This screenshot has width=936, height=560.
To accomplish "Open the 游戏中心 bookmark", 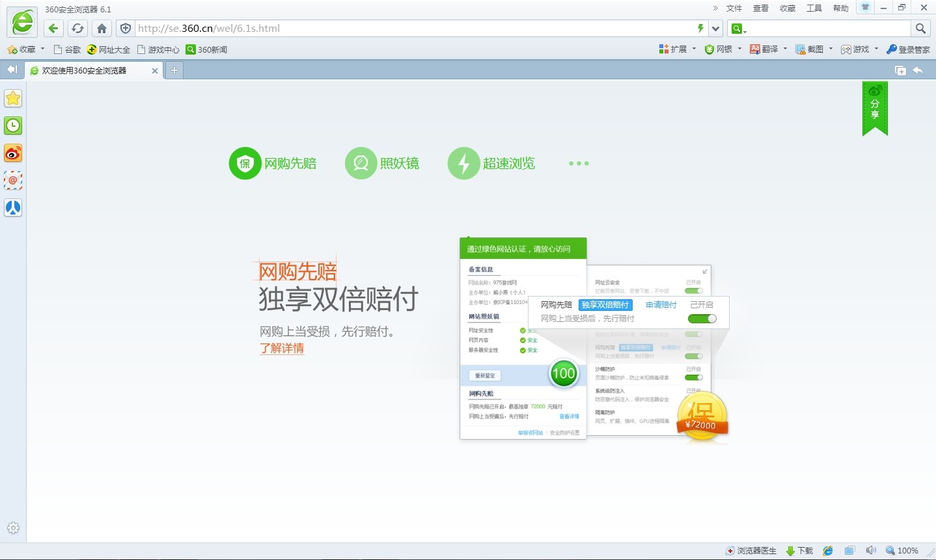I will (x=158, y=49).
